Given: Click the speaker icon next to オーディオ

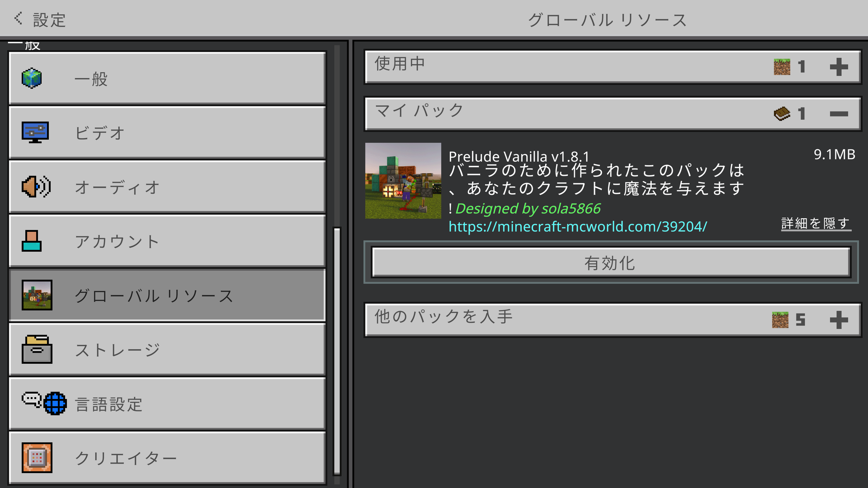Looking at the screenshot, I should point(36,187).
